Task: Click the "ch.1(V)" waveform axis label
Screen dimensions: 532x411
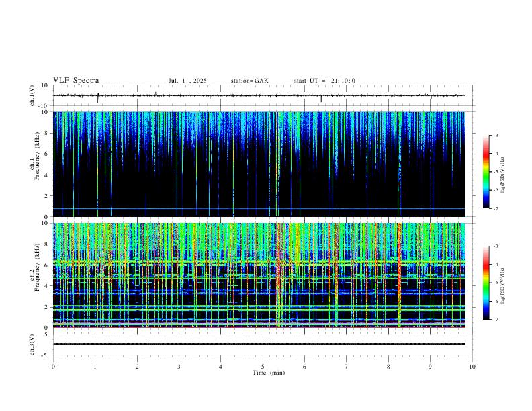Action: pos(32,95)
